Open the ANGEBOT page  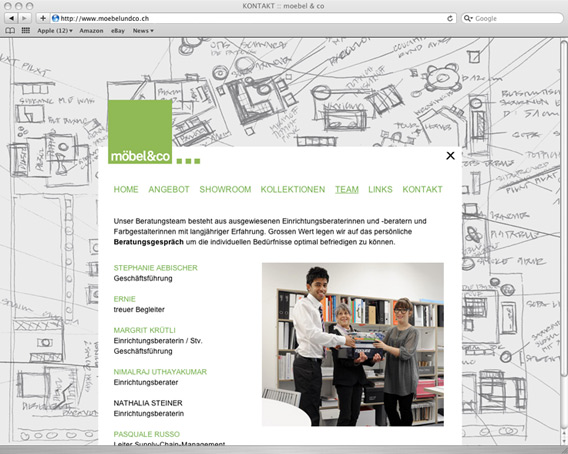coord(169,189)
